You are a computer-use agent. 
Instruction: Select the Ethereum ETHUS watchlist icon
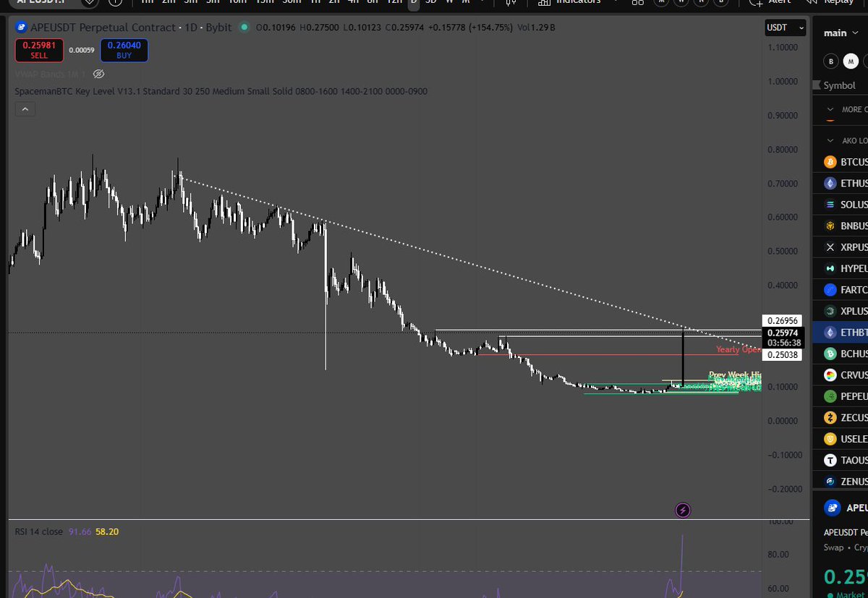pos(830,183)
